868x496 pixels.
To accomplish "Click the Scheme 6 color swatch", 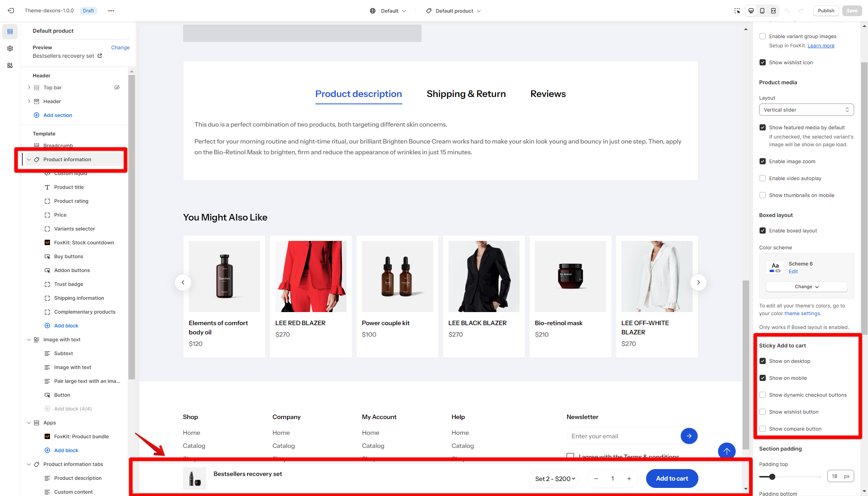I will coord(775,267).
